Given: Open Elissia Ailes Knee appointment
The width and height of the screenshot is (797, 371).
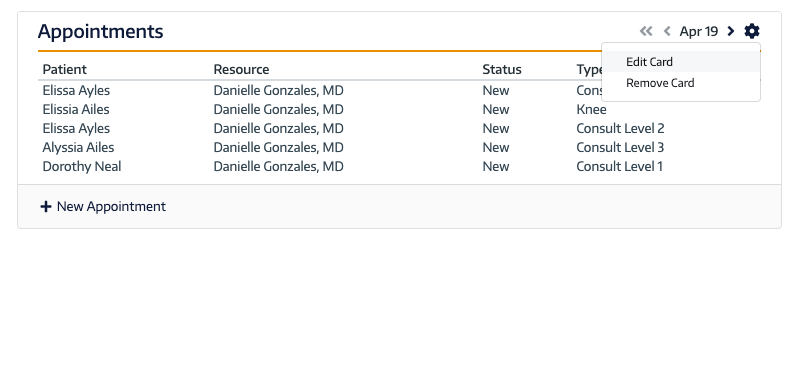Looking at the screenshot, I should tap(399, 110).
